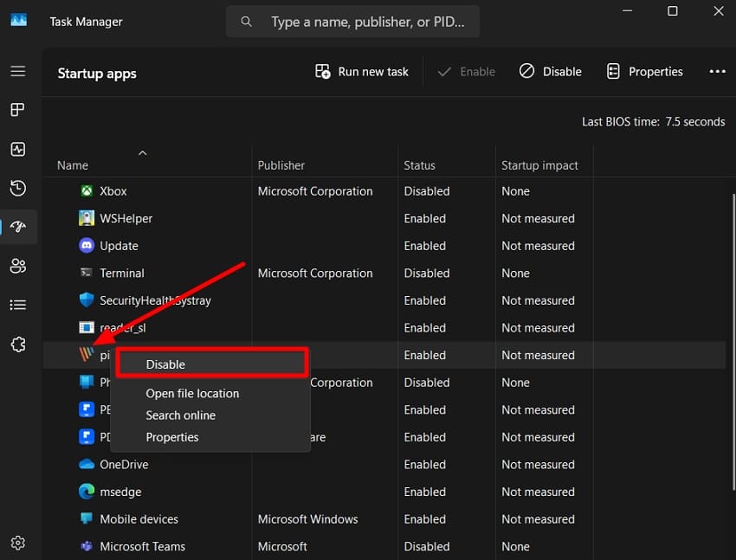Click the Enable button in the toolbar
This screenshot has height=560, width=736.
pos(466,71)
